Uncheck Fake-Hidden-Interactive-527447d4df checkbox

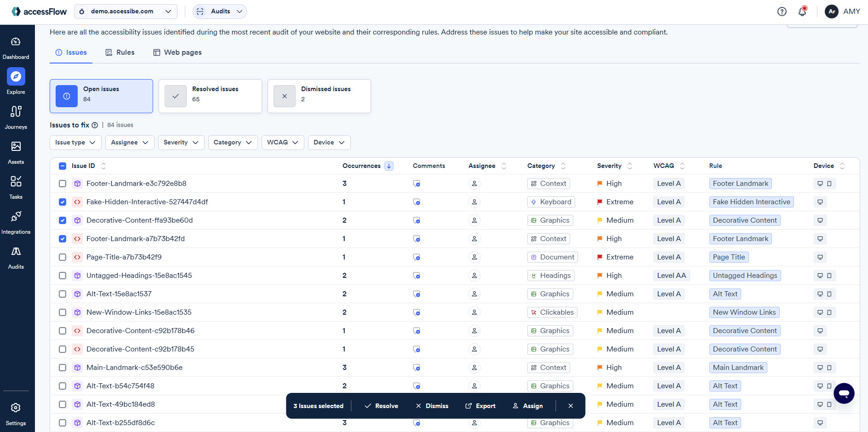tap(63, 202)
